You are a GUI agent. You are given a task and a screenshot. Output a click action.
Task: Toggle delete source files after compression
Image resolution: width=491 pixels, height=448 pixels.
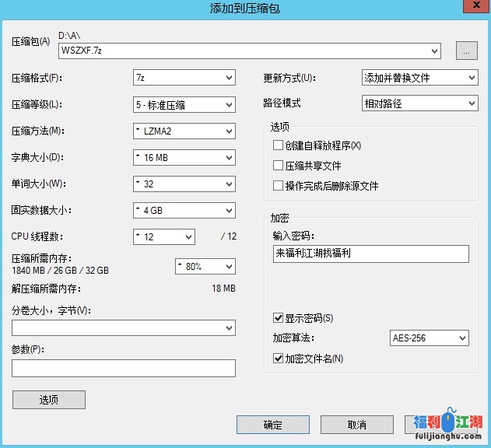(278, 186)
